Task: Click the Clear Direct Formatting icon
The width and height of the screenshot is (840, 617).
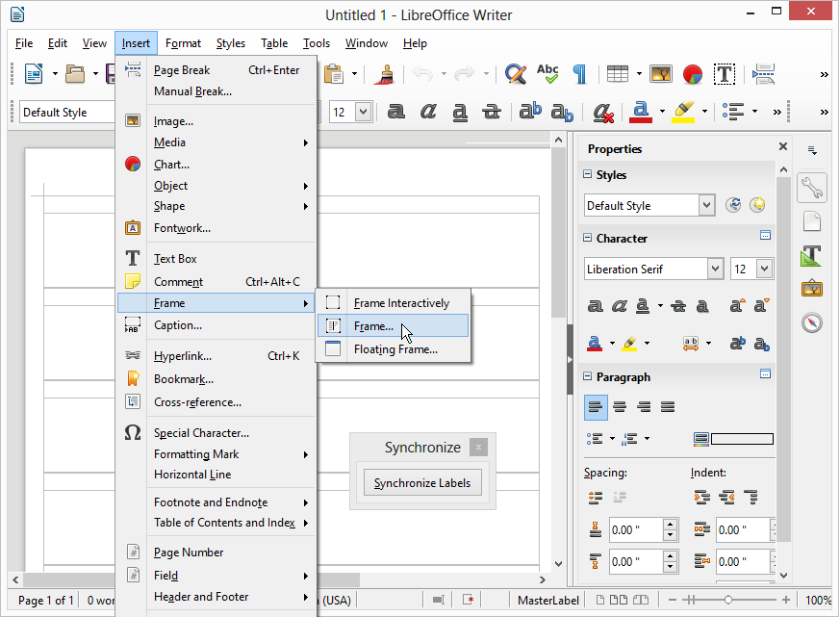Action: pyautogui.click(x=603, y=112)
